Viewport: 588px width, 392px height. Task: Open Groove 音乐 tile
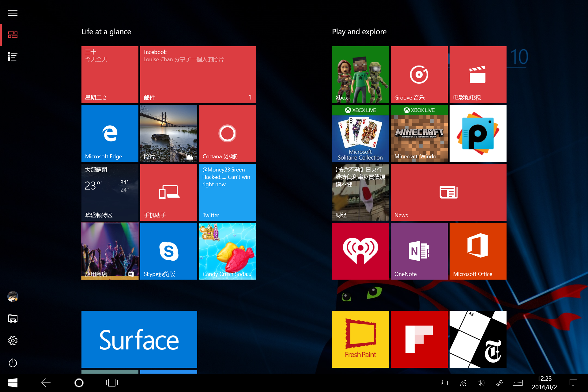(419, 75)
